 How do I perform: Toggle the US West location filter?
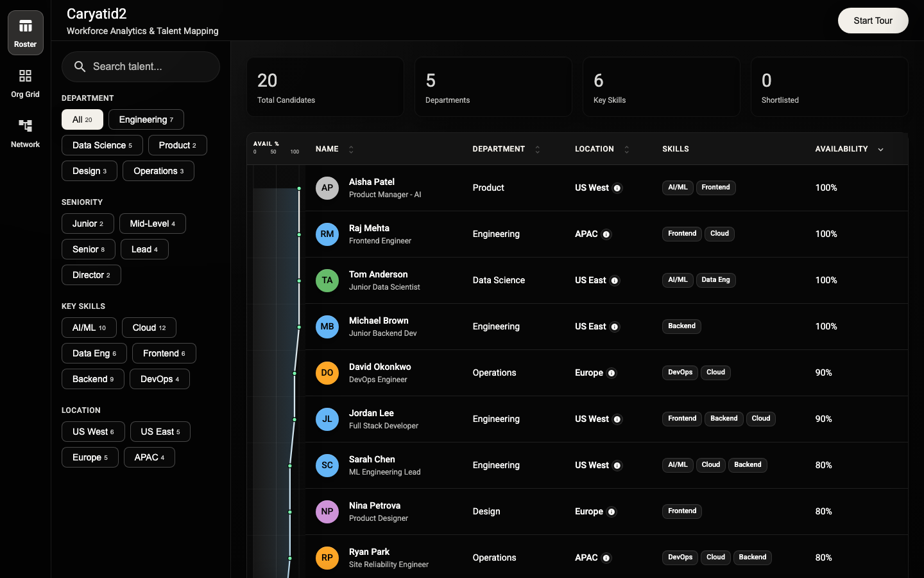(x=93, y=432)
